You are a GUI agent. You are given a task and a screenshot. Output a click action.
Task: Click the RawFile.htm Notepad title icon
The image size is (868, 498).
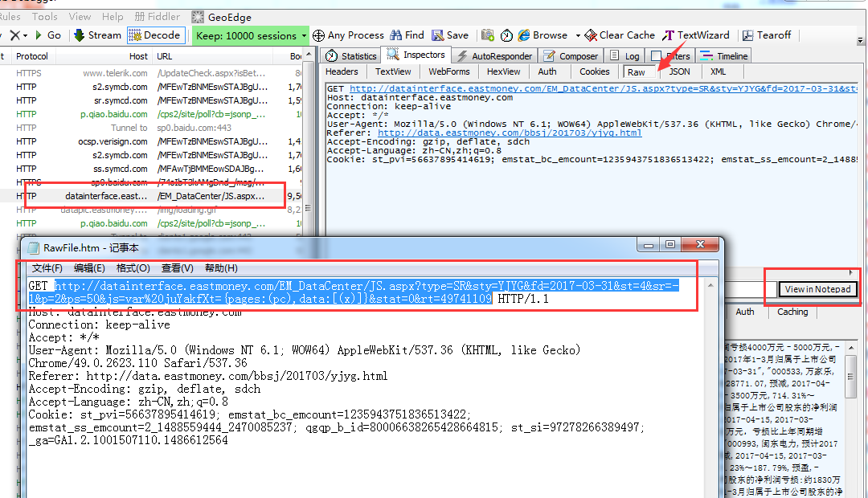click(34, 248)
